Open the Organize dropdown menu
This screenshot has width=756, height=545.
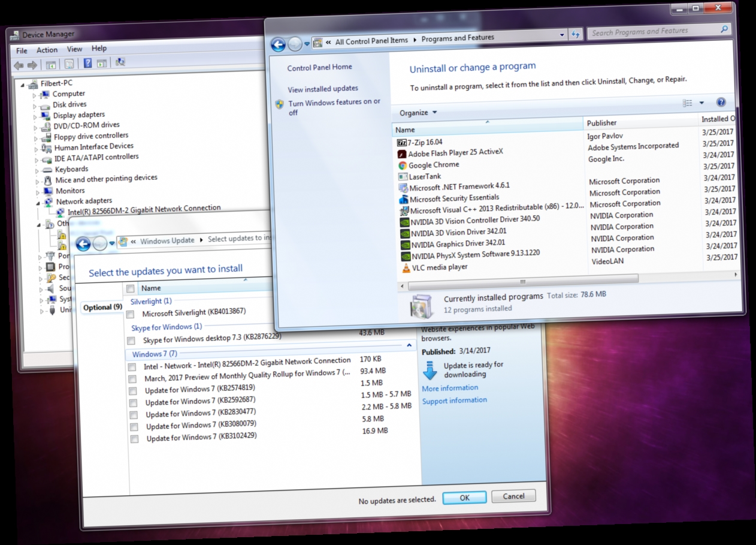pos(416,113)
